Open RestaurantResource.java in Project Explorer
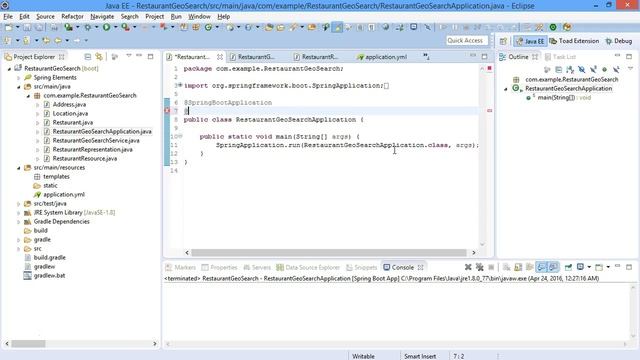Viewport: 640px width, 360px height. 84,158
